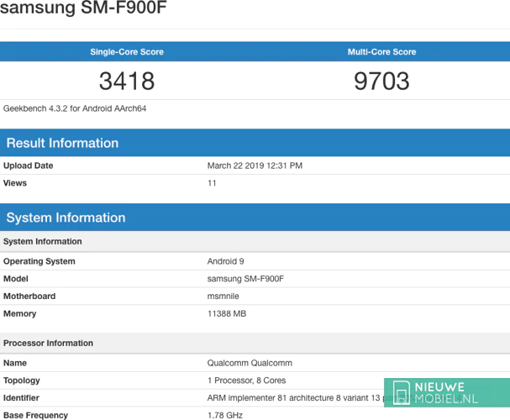Viewport: 510px width, 420px height.
Task: Select the Single-Core Score header
Action: tap(127, 52)
